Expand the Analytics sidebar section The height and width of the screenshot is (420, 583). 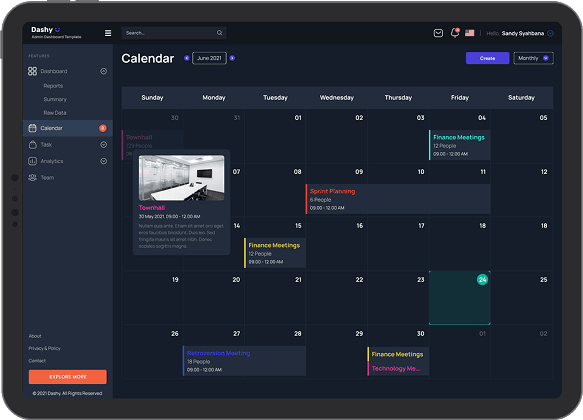(x=104, y=161)
